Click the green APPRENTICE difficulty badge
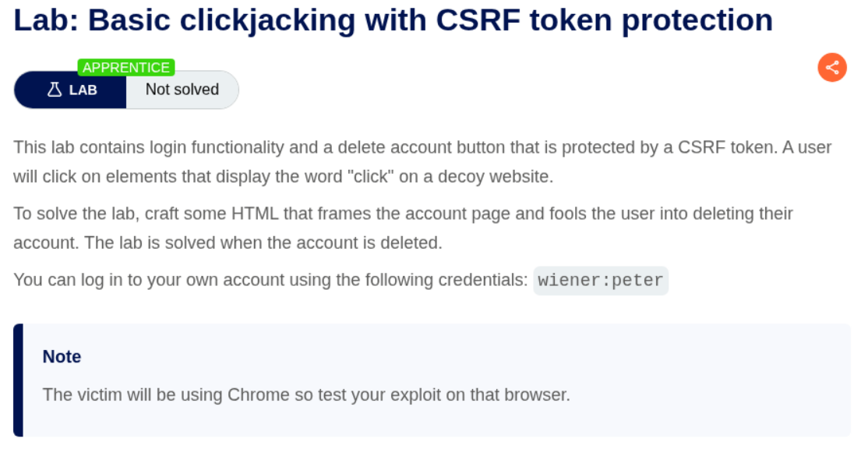Image resolution: width=868 pixels, height=456 pixels. tap(126, 67)
